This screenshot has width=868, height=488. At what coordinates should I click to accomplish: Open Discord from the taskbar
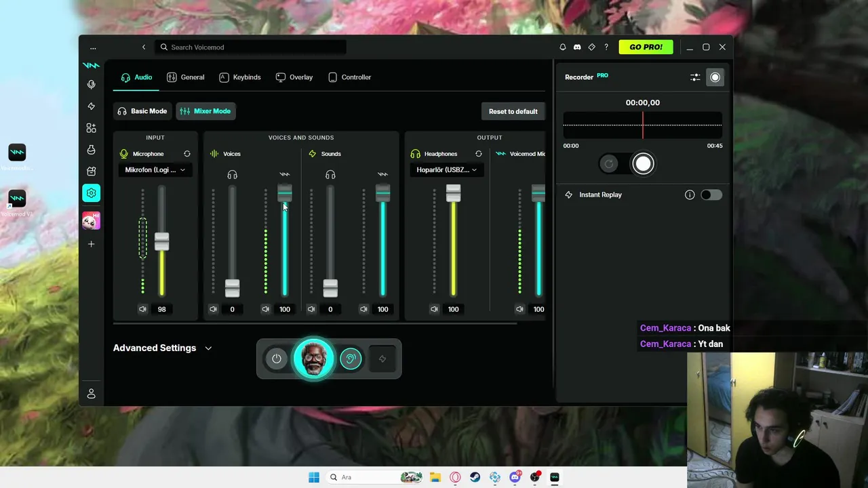[x=515, y=477]
